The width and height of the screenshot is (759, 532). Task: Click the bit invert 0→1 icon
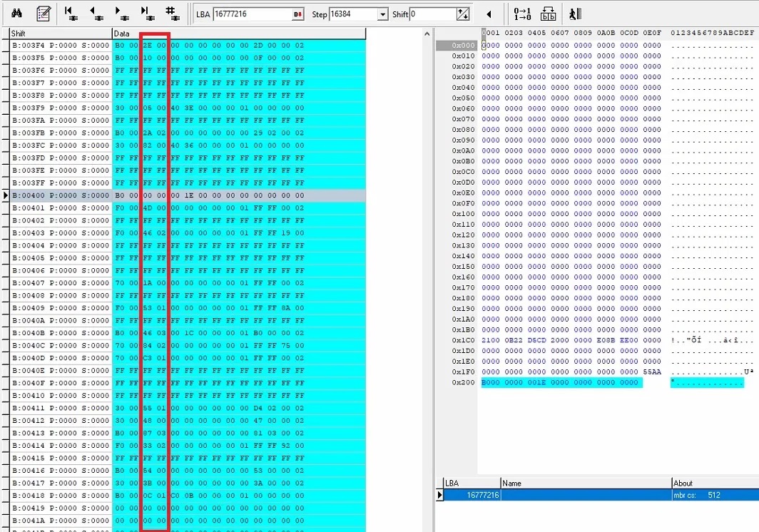522,14
